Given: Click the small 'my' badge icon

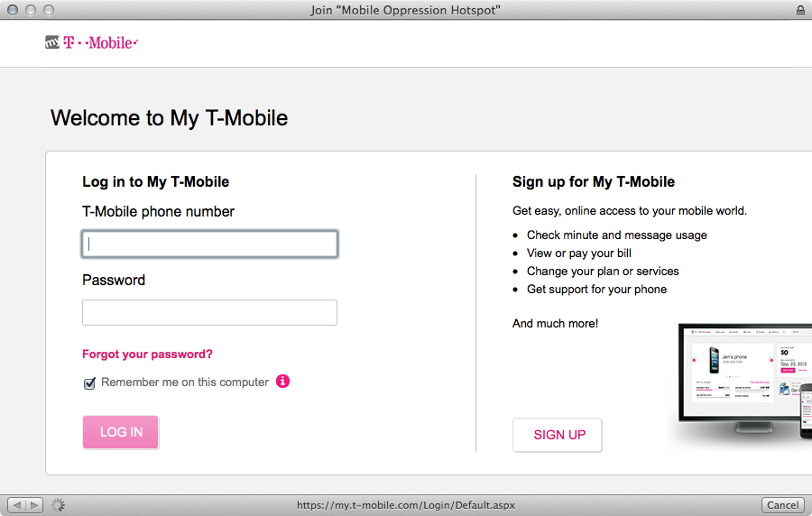Looking at the screenshot, I should (52, 42).
